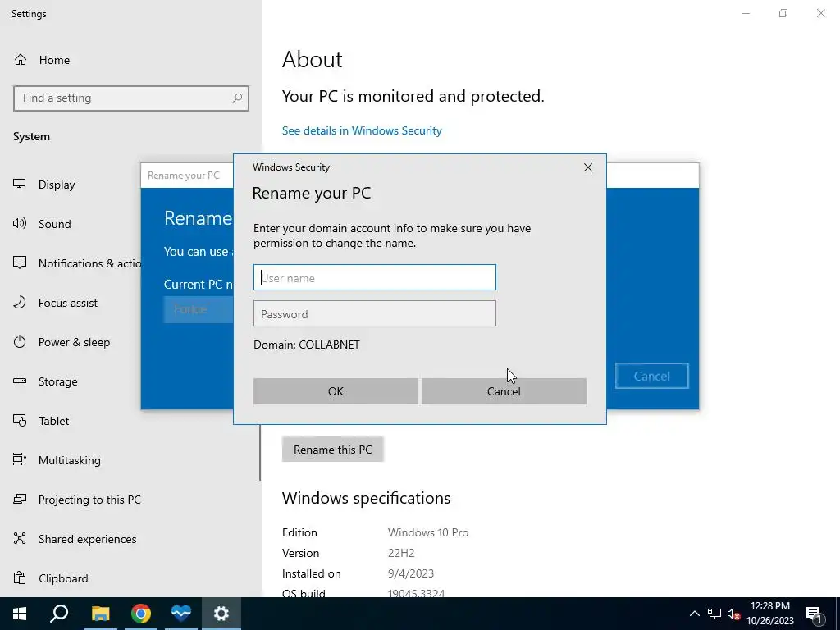The image size is (840, 630).
Task: Open File Explorer from the taskbar
Action: pos(100,614)
